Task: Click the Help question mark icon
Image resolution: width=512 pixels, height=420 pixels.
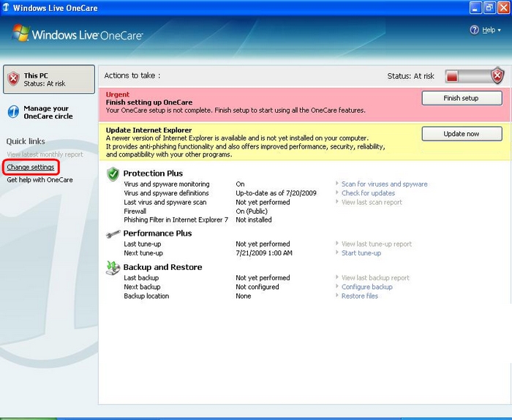Action: tap(474, 30)
